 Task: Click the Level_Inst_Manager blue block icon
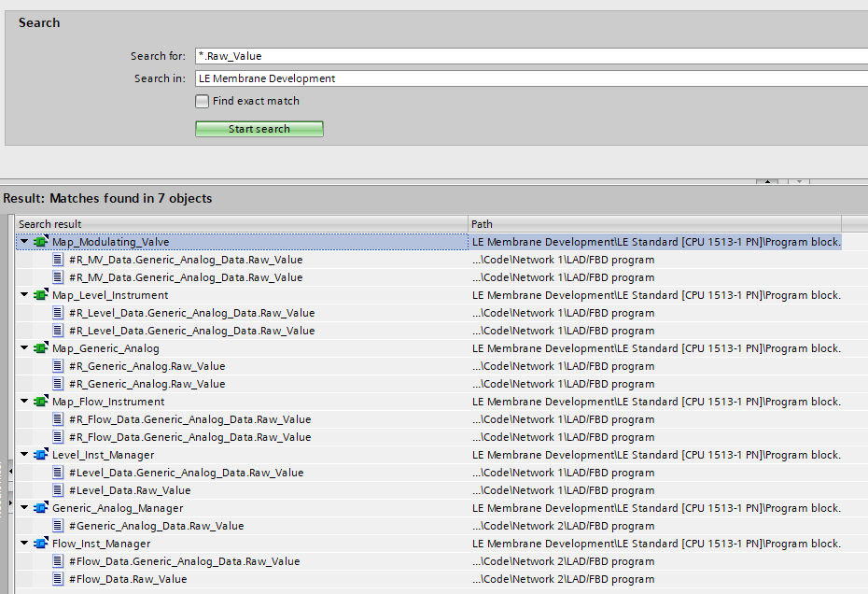coord(40,455)
